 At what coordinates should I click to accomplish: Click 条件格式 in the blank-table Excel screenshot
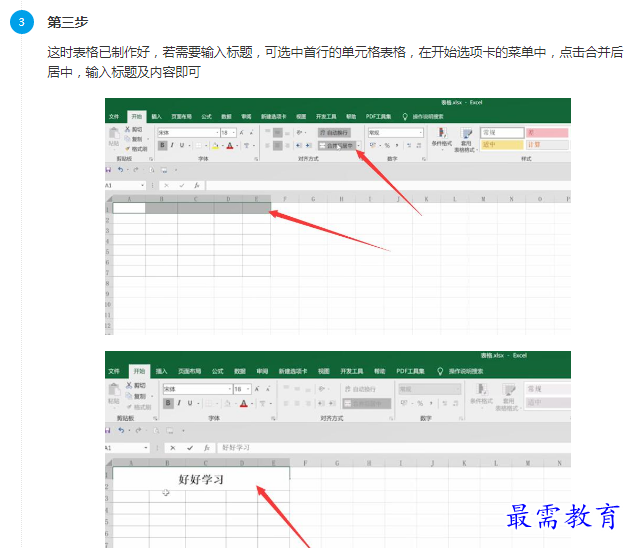point(442,139)
